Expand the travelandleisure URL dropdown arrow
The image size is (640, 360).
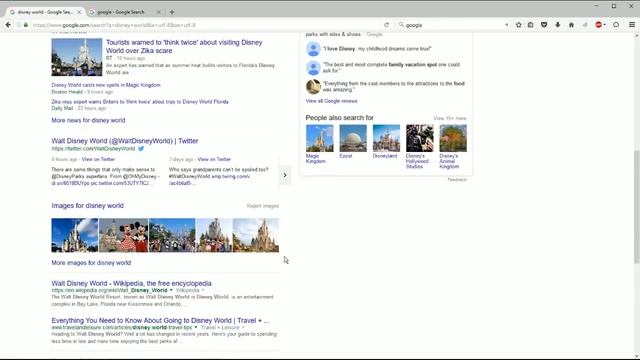[x=196, y=327]
